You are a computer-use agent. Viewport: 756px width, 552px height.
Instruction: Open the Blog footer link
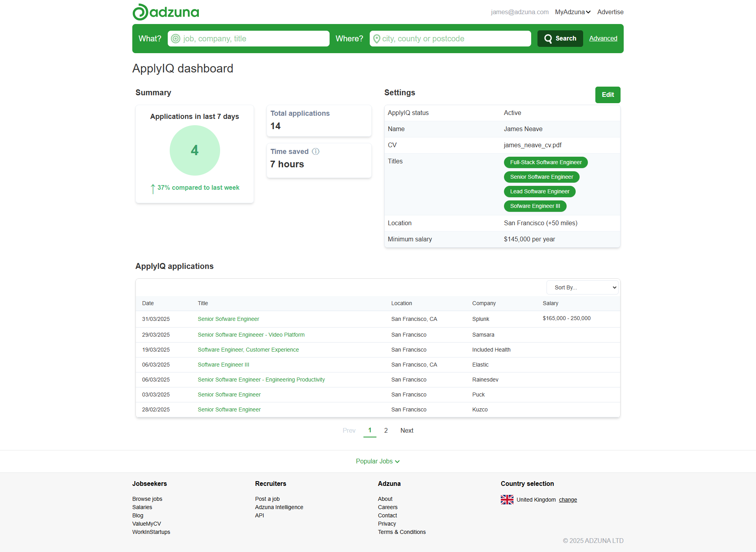click(x=138, y=515)
